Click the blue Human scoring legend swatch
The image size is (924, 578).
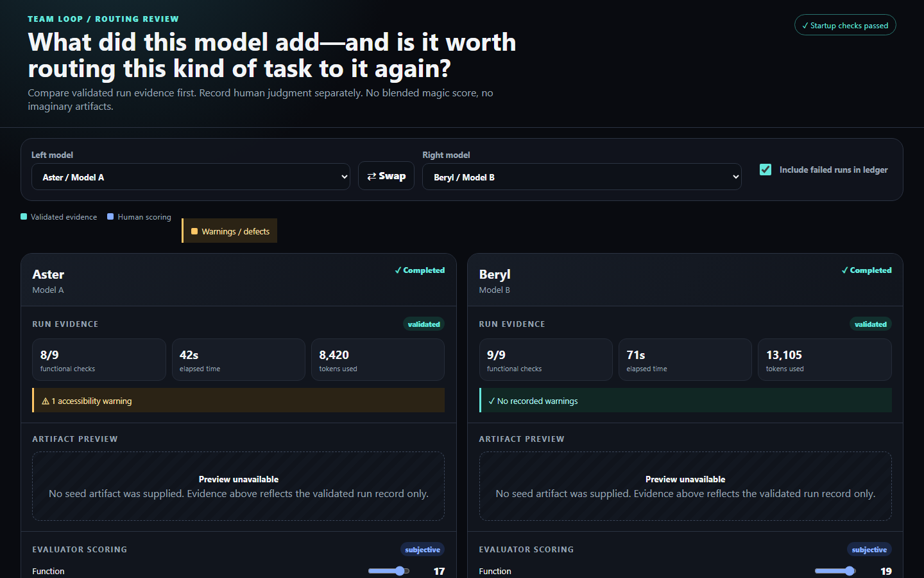110,216
